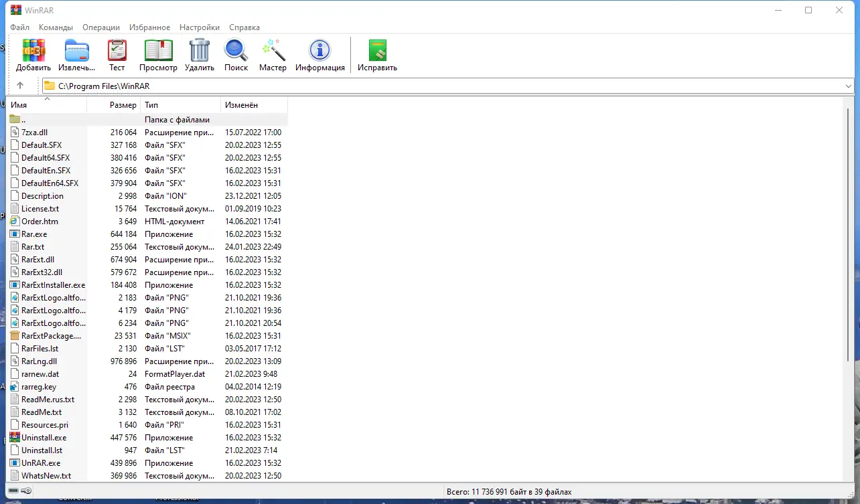This screenshot has width=860, height=504.
Task: Select the Default.SFX row
Action: pos(147,145)
